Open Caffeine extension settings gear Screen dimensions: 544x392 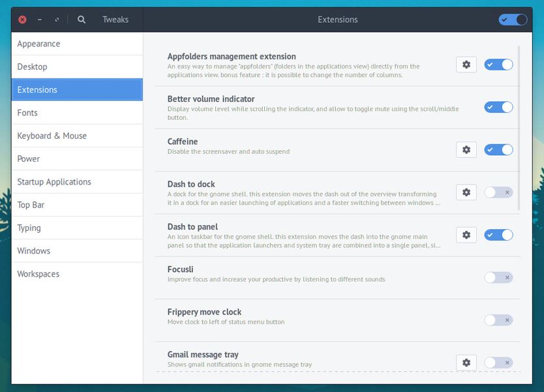coord(466,150)
